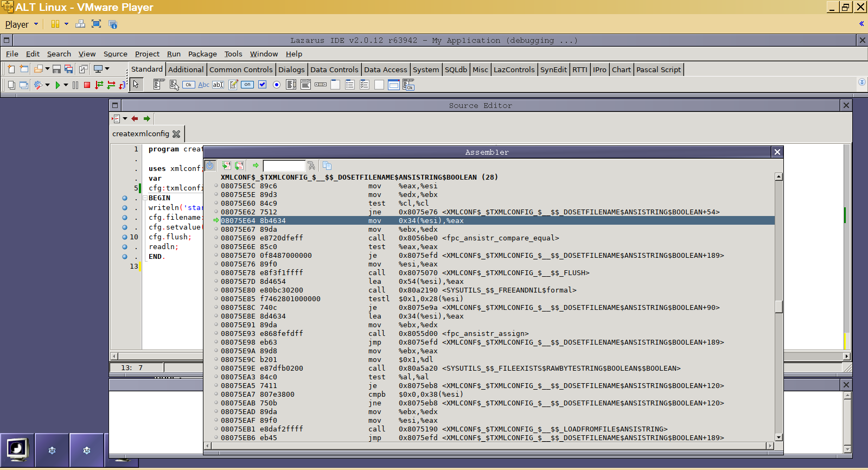Toggle the power button in Assembler toolbar
868x470 pixels.
coord(210,166)
